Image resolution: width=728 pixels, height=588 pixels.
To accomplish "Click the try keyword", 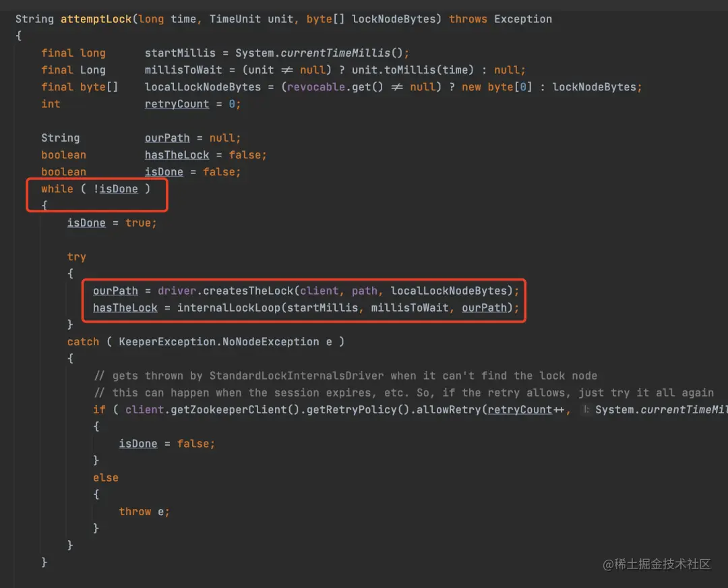I will (x=77, y=257).
